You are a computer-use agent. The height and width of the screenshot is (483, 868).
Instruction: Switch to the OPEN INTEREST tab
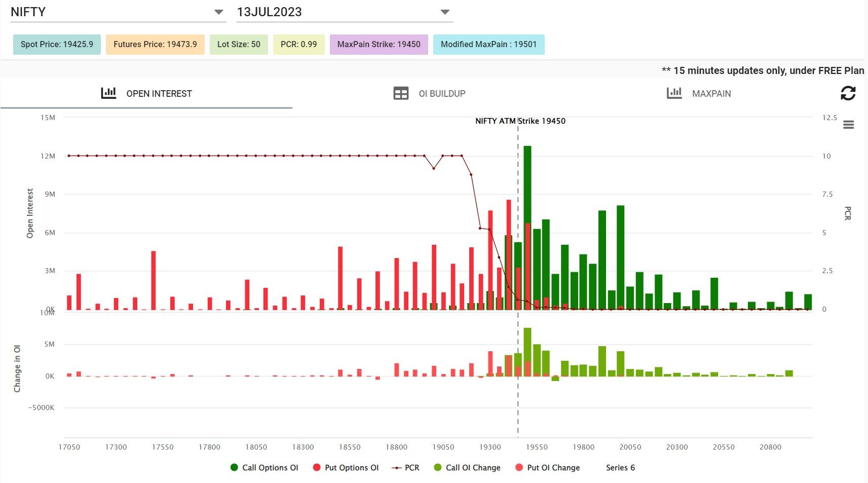tap(146, 93)
